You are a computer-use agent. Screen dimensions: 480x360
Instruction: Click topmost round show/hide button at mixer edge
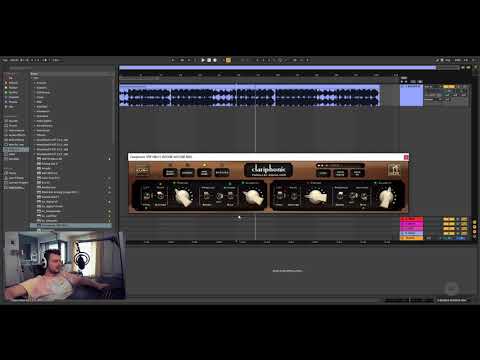point(475,222)
